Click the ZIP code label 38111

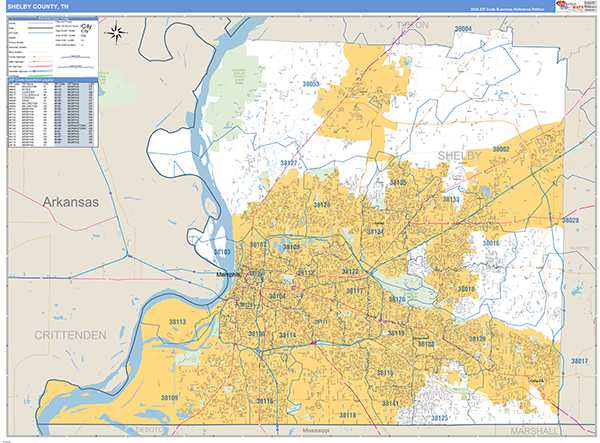321,321
